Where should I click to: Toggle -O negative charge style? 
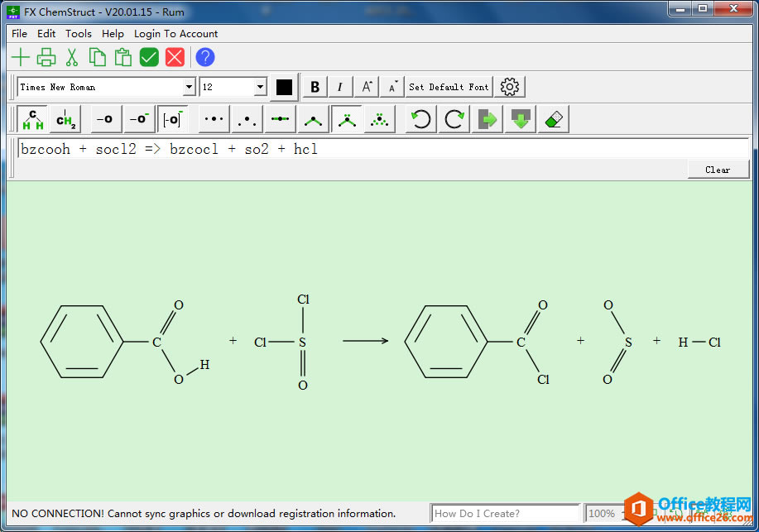(139, 119)
